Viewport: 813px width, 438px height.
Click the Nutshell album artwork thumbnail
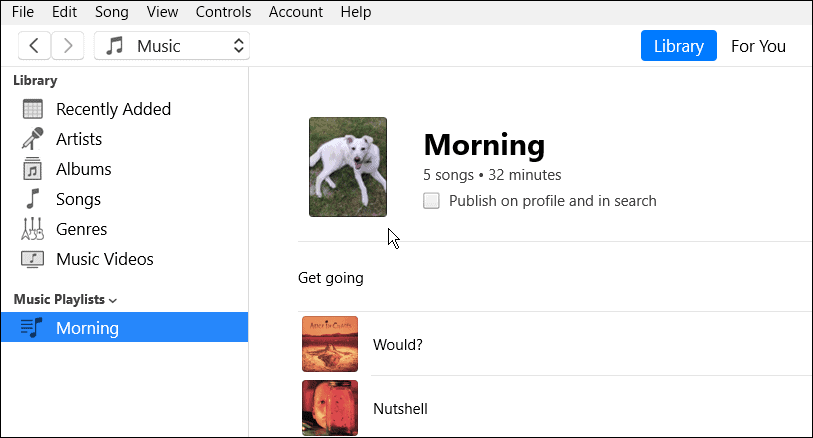[x=330, y=408]
